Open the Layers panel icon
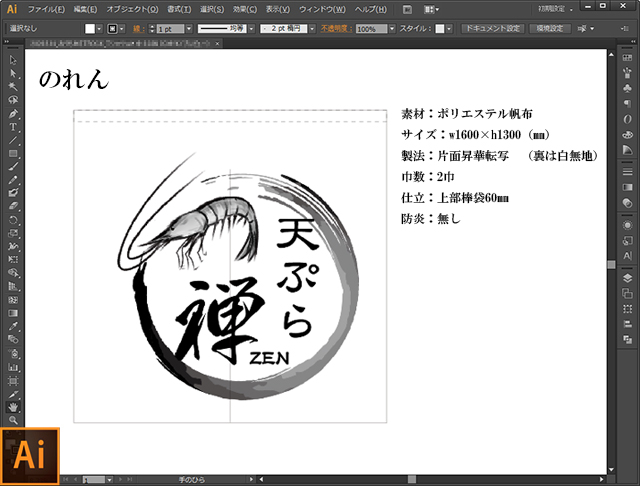The image size is (640, 486). 627,278
